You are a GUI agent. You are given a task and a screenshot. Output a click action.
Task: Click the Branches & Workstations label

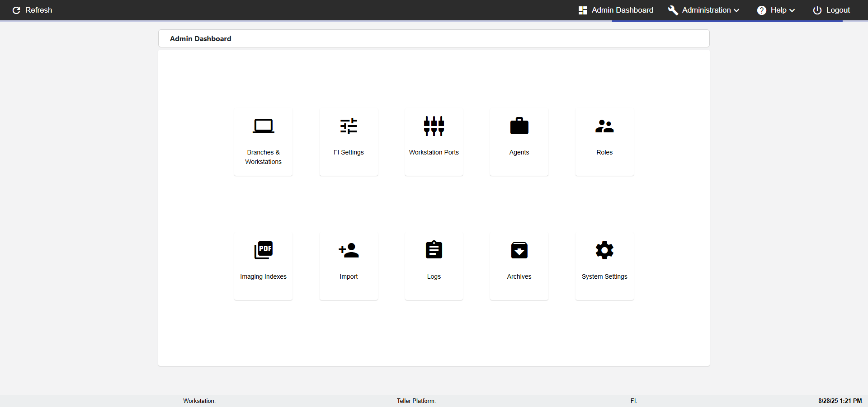click(x=263, y=157)
